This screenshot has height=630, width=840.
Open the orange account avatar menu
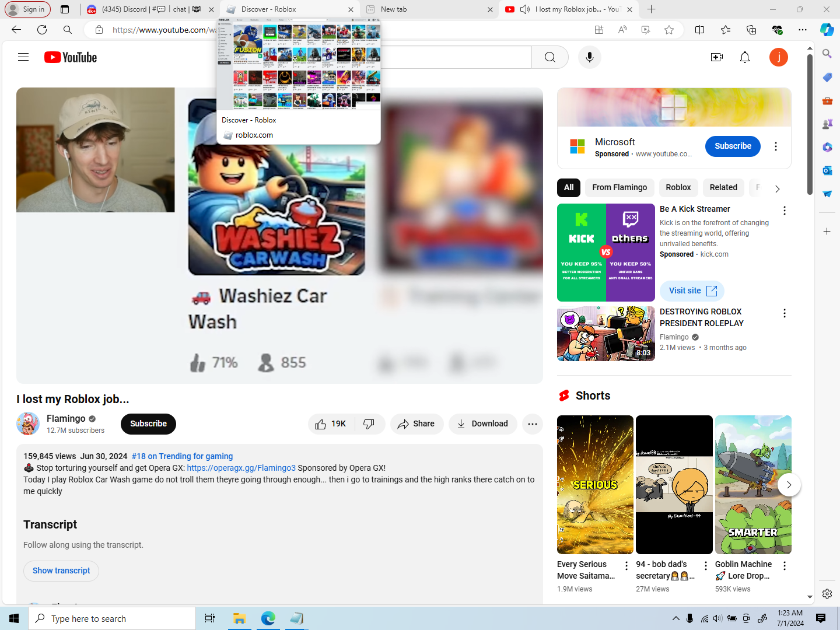pos(779,57)
